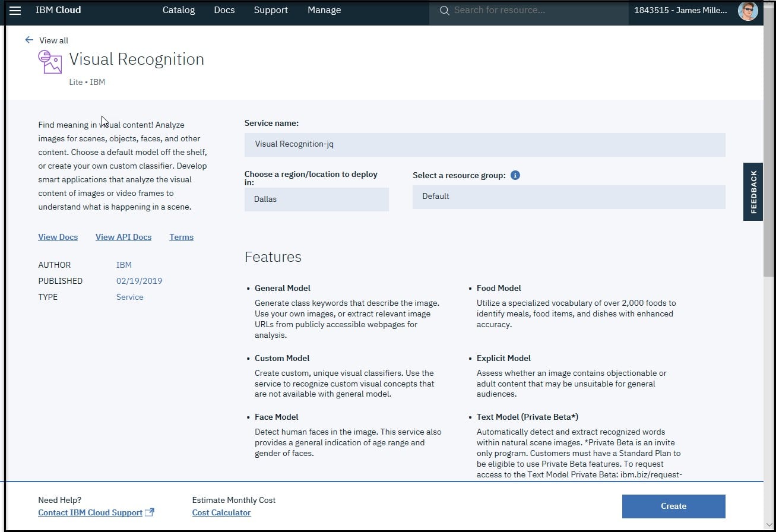Open the account switcher 1843515 - James Miller
This screenshot has width=776, height=532.
[680, 11]
